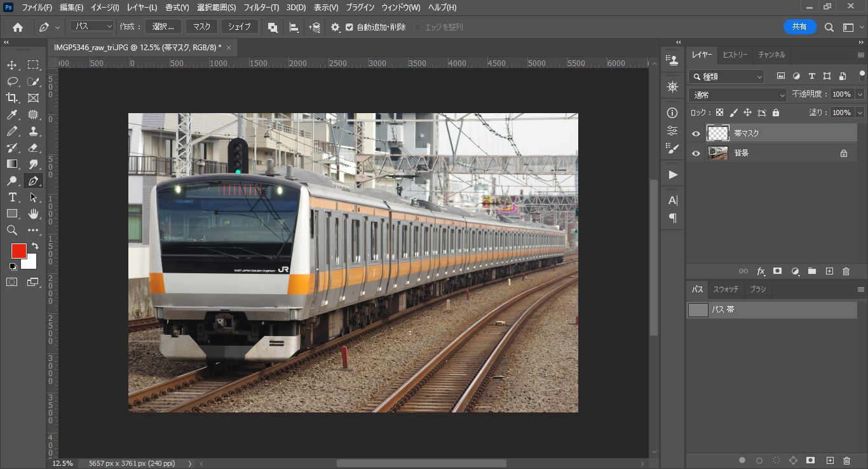Select the Horizontal Type tool
This screenshot has width=868, height=469.
[x=12, y=197]
